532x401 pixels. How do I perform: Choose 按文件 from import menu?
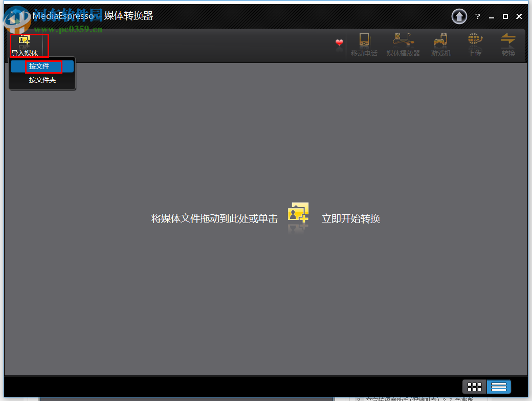(x=42, y=66)
